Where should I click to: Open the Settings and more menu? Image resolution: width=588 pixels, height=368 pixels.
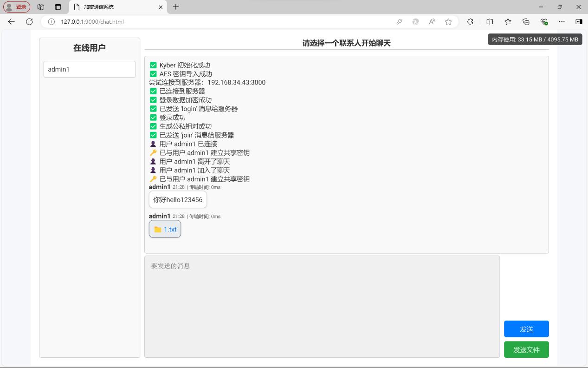pos(562,22)
